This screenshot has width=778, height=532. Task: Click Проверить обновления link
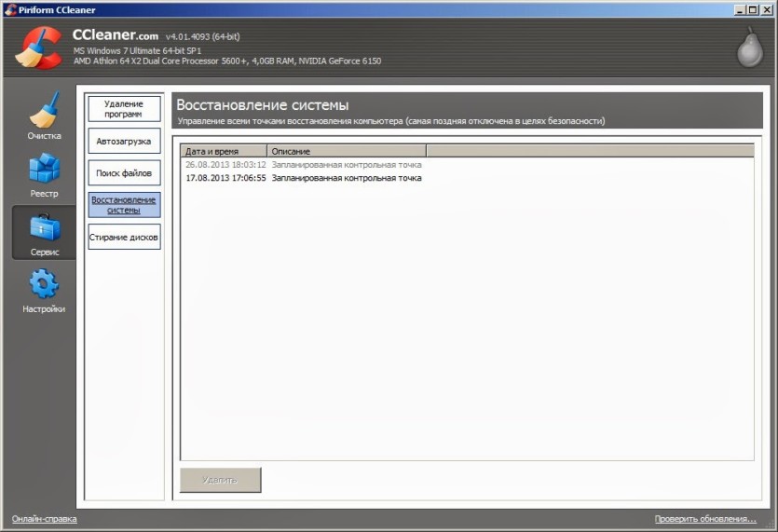click(x=705, y=519)
